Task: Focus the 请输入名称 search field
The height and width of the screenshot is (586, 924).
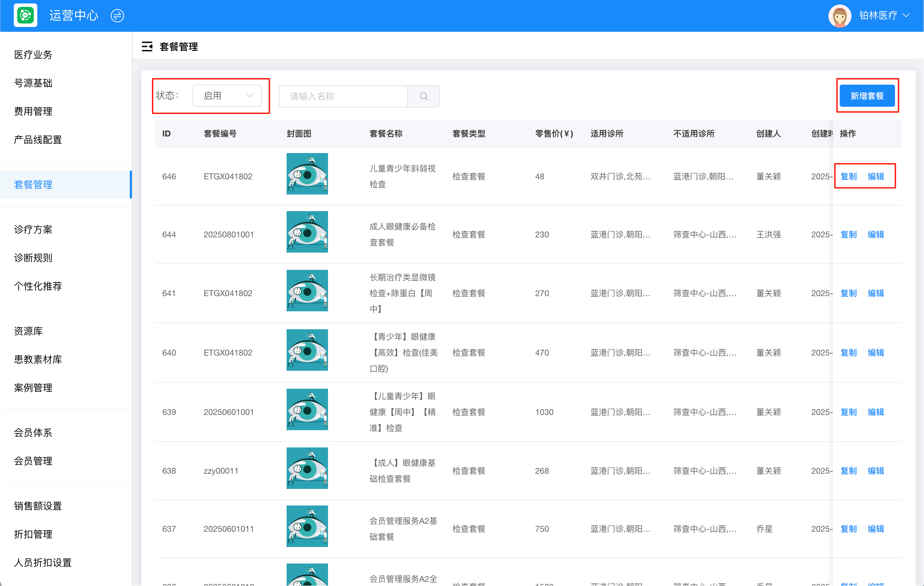Action: 344,96
